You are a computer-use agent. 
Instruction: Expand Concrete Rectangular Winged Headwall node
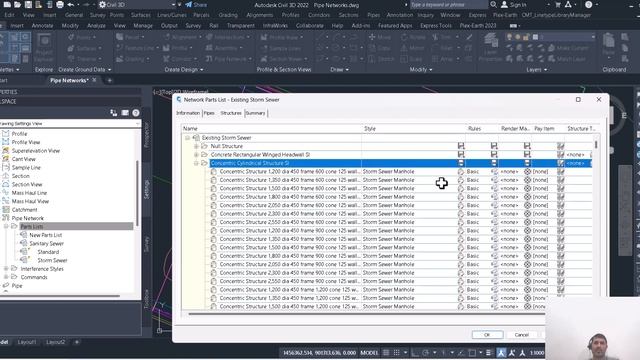pyautogui.click(x=196, y=155)
